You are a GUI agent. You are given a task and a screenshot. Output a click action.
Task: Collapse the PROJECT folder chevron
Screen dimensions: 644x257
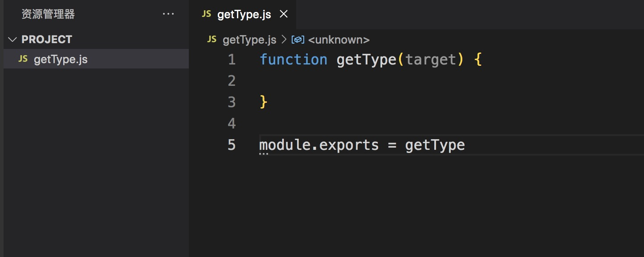click(x=12, y=40)
